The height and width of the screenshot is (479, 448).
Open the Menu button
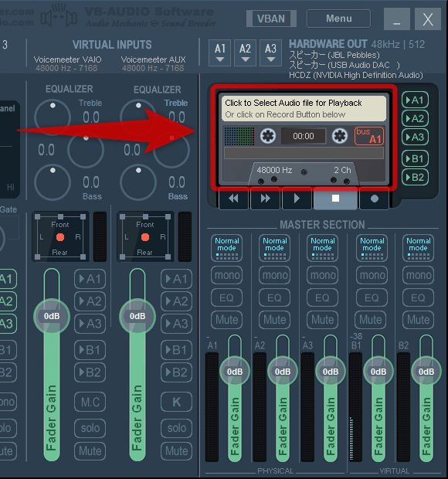[338, 19]
